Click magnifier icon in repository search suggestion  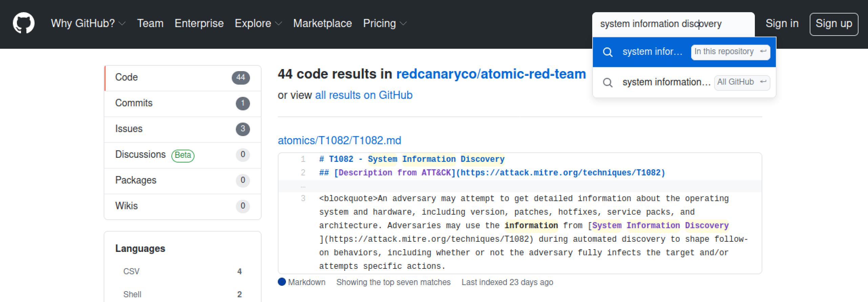tap(608, 52)
